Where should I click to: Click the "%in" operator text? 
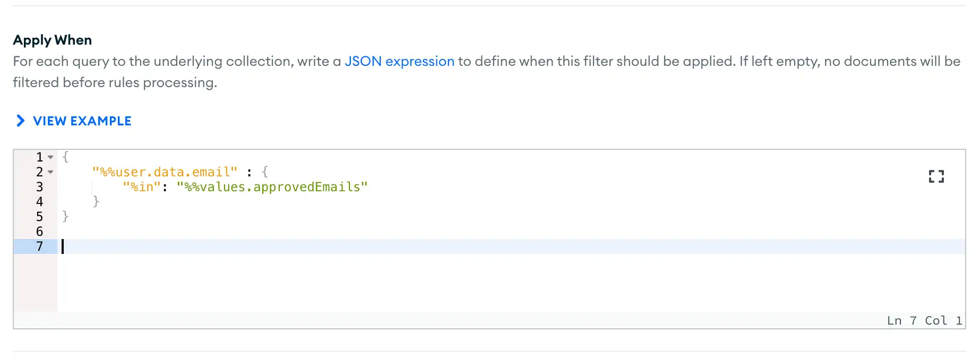click(x=142, y=187)
